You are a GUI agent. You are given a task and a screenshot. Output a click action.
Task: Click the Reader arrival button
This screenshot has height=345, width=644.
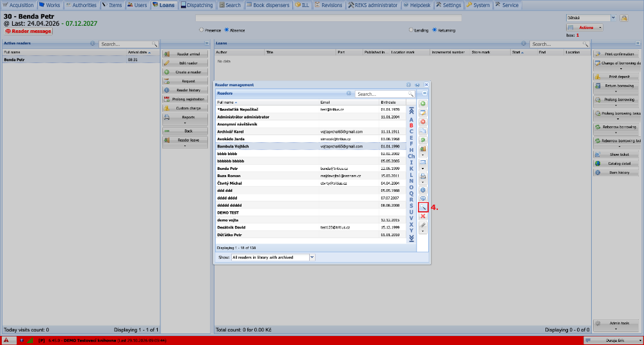(x=185, y=54)
